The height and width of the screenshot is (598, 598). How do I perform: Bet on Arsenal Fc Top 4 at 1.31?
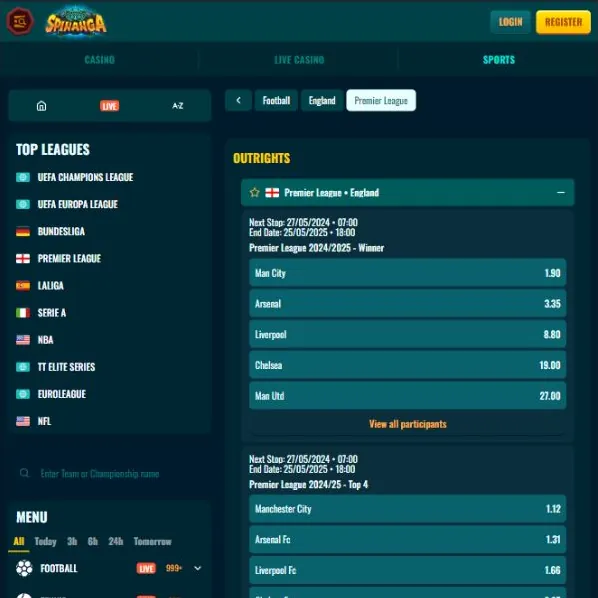point(407,539)
